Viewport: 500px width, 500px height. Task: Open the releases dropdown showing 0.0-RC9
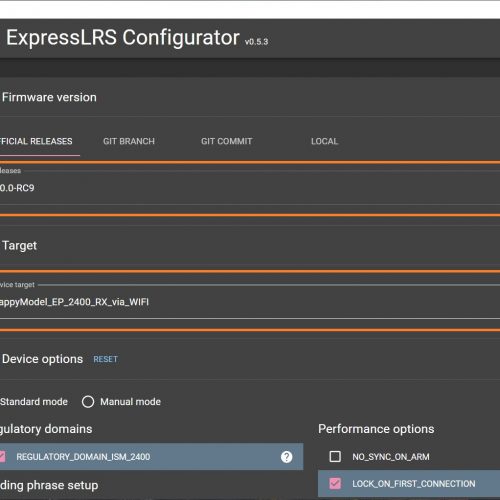coord(250,188)
